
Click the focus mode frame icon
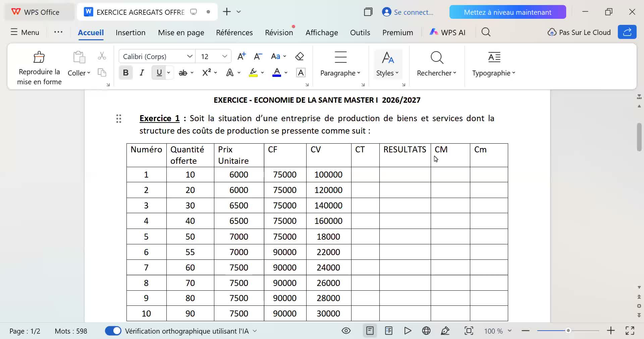[469, 331]
